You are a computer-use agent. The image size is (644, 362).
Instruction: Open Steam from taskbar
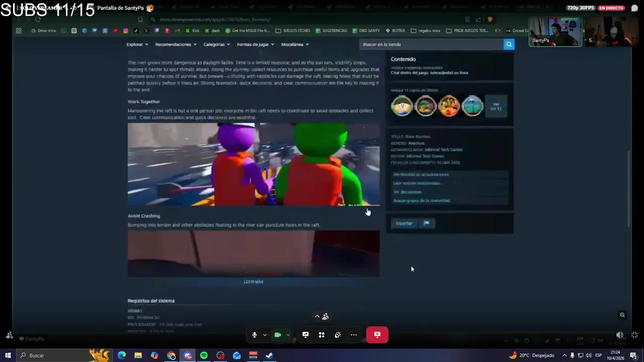click(x=270, y=355)
